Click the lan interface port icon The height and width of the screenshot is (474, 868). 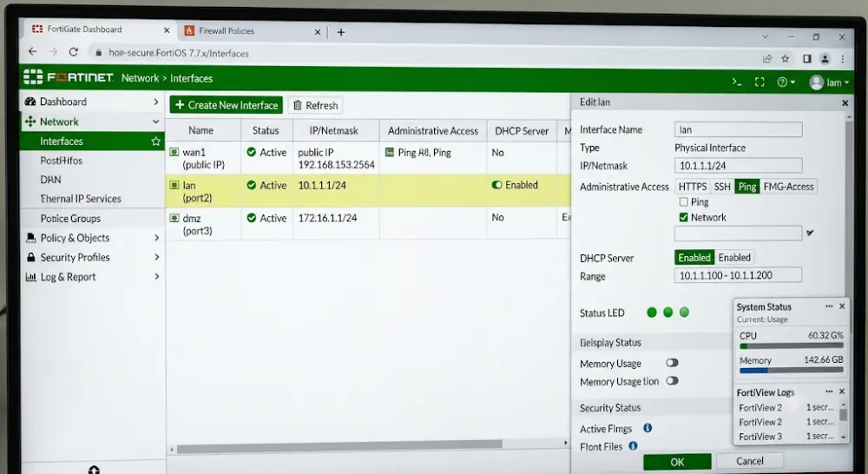tap(174, 185)
